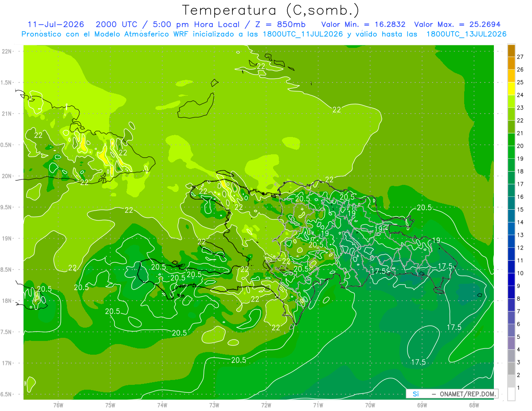Viewport: 532px width, 411px height.
Task: Click the 76W longitude axis label
Action: pyautogui.click(x=58, y=405)
